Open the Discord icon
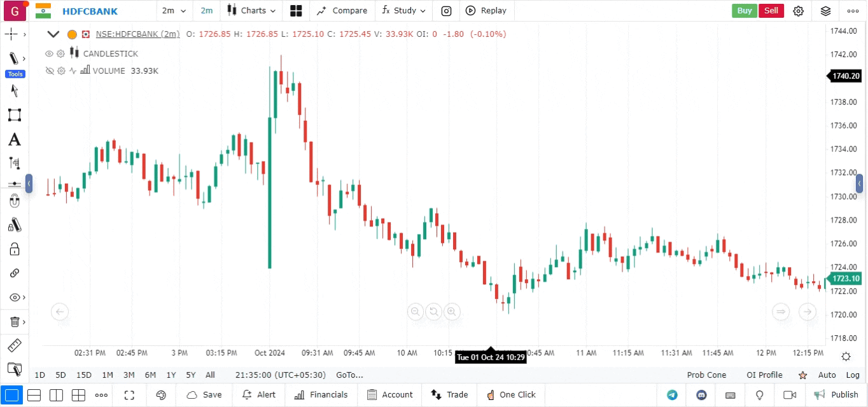 [702, 395]
